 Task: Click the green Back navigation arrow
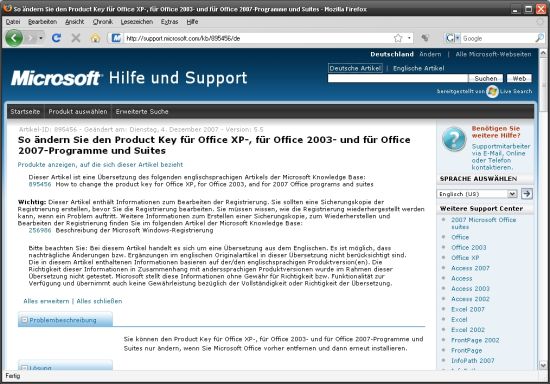14,38
